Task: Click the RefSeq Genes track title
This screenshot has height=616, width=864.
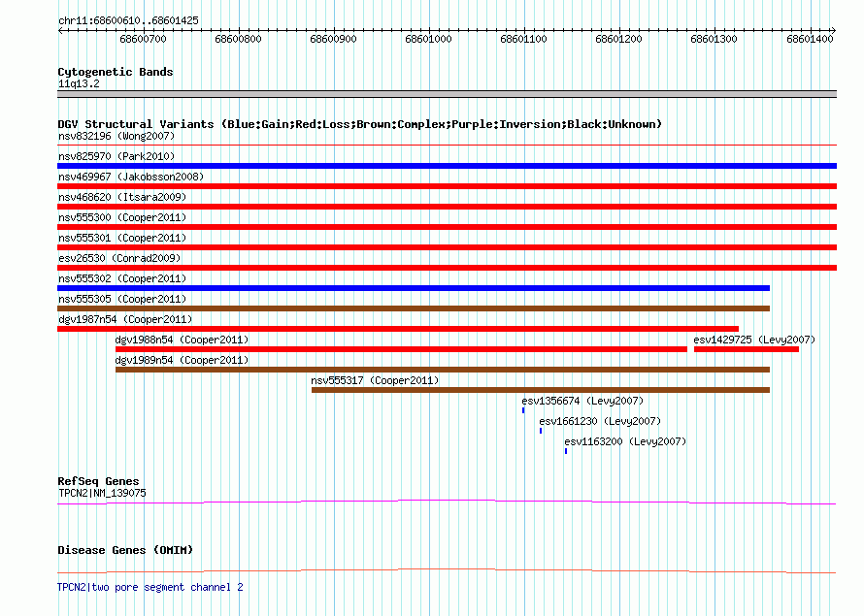Action: [98, 481]
